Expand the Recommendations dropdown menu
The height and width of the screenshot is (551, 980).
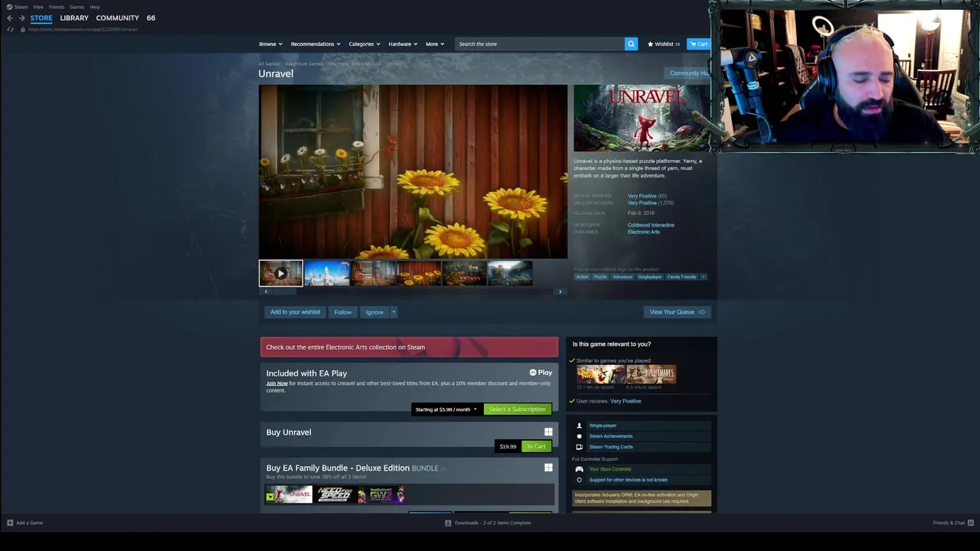[315, 44]
